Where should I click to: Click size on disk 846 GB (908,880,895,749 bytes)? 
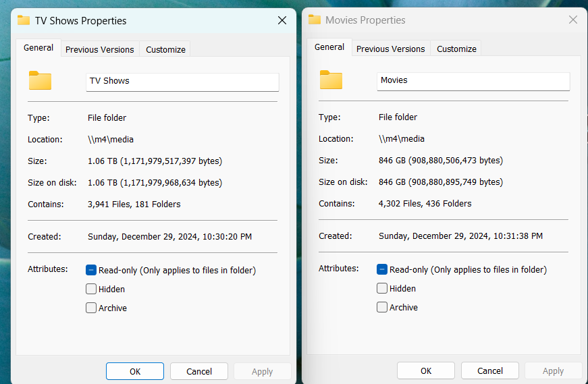click(x=441, y=182)
